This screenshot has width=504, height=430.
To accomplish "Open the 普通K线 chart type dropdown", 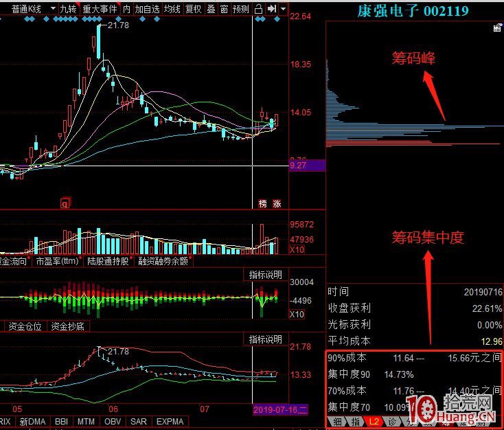I will tap(33, 9).
